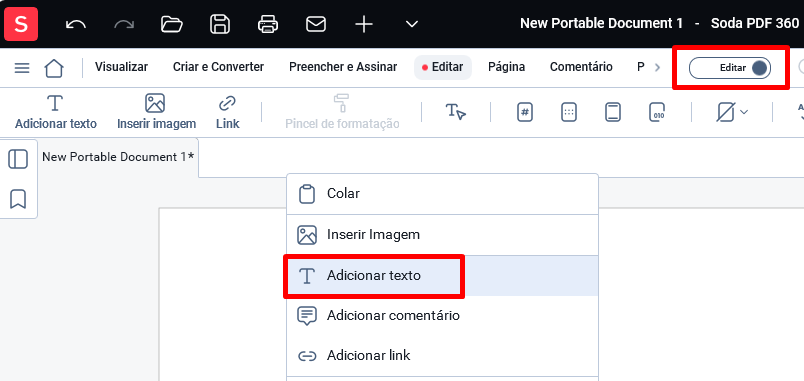Click the Soda PDF logo icon
The width and height of the screenshot is (804, 381).
(x=21, y=24)
